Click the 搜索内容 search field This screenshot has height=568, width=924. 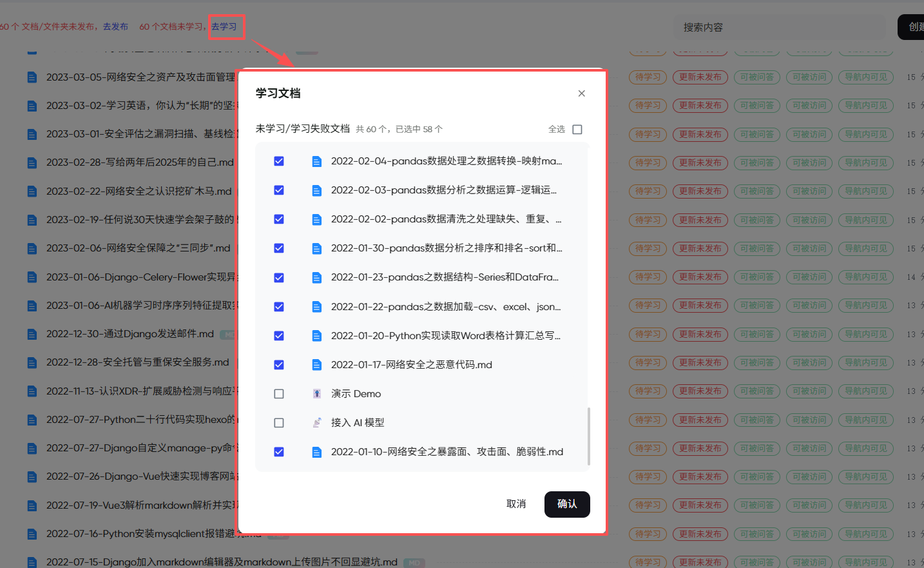coord(779,27)
